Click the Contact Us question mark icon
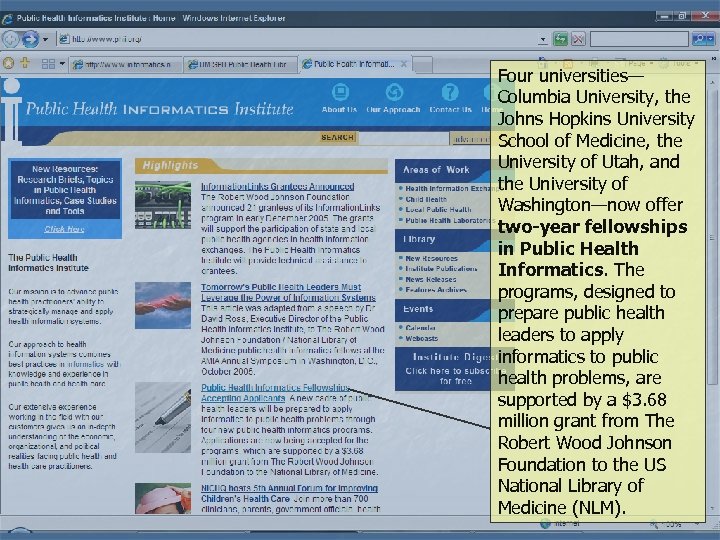The image size is (720, 540). pyautogui.click(x=450, y=92)
